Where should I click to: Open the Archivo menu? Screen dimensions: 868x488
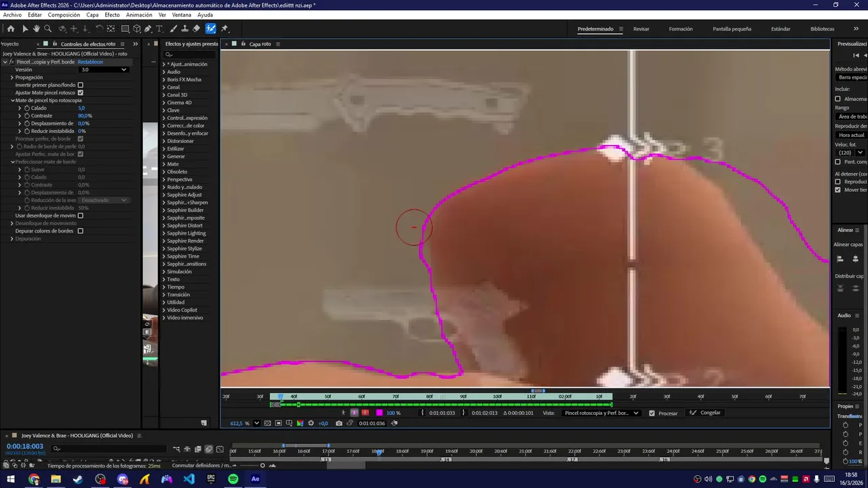click(12, 15)
